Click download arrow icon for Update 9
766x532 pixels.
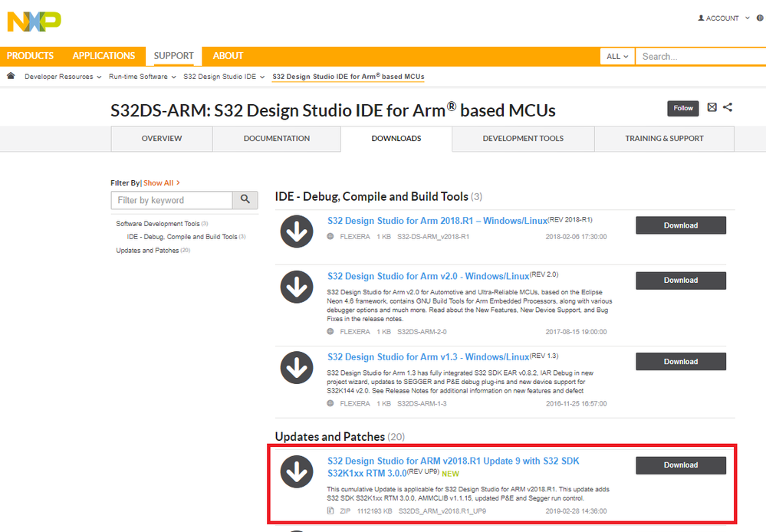click(x=297, y=471)
